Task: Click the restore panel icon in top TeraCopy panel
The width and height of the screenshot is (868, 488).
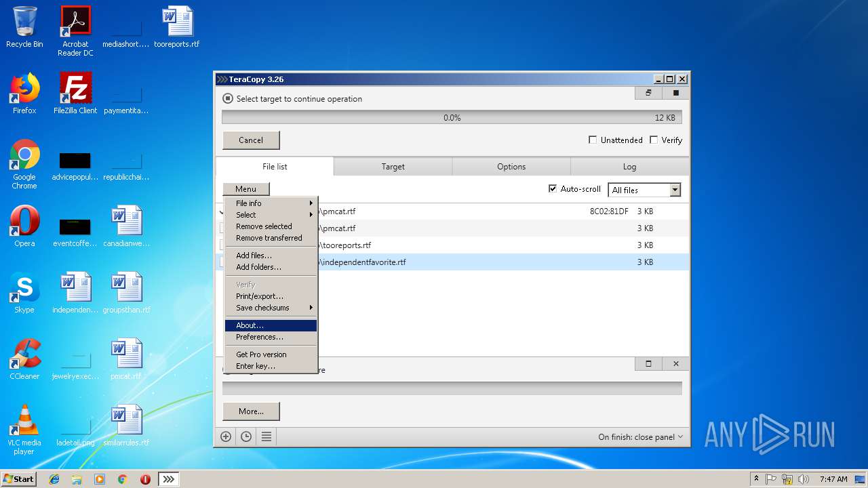Action: tap(648, 93)
